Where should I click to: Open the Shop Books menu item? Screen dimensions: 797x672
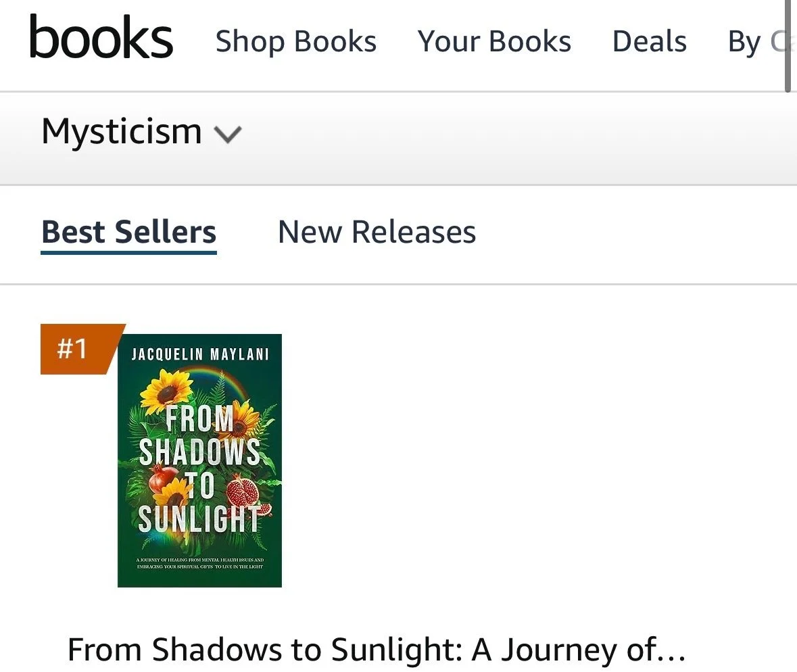pyautogui.click(x=296, y=42)
